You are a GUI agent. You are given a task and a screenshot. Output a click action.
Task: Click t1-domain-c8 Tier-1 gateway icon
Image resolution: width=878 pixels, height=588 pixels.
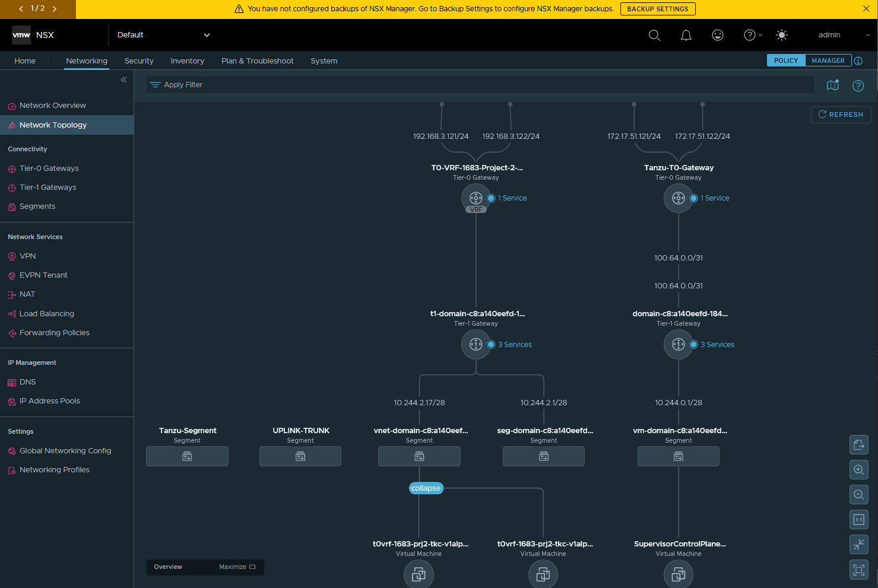pos(476,345)
